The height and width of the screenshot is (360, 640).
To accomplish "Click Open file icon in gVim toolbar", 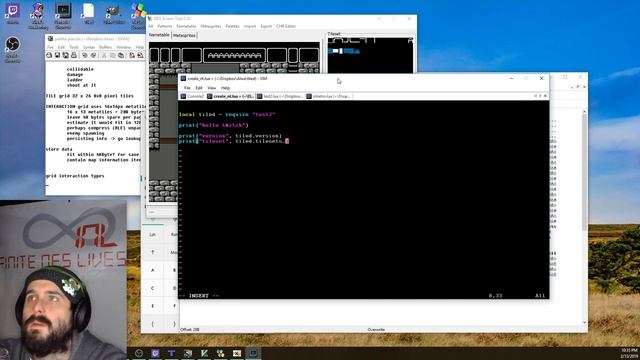I will [49, 55].
